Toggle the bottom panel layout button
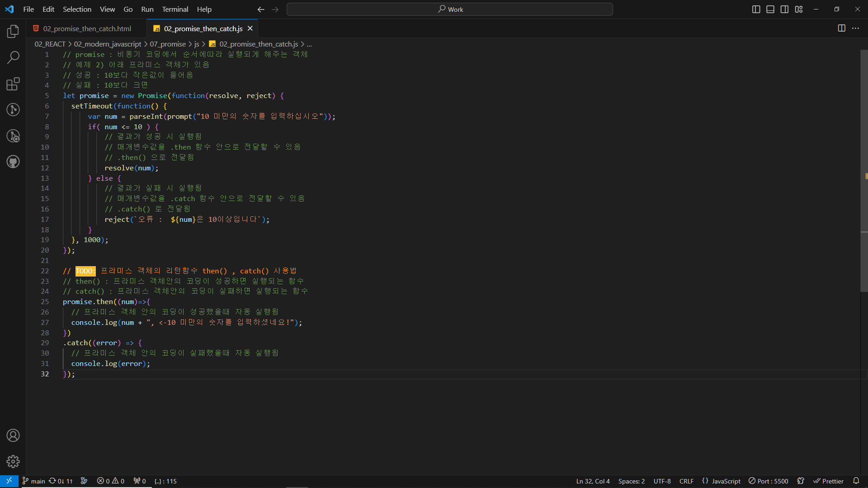 coord(770,9)
